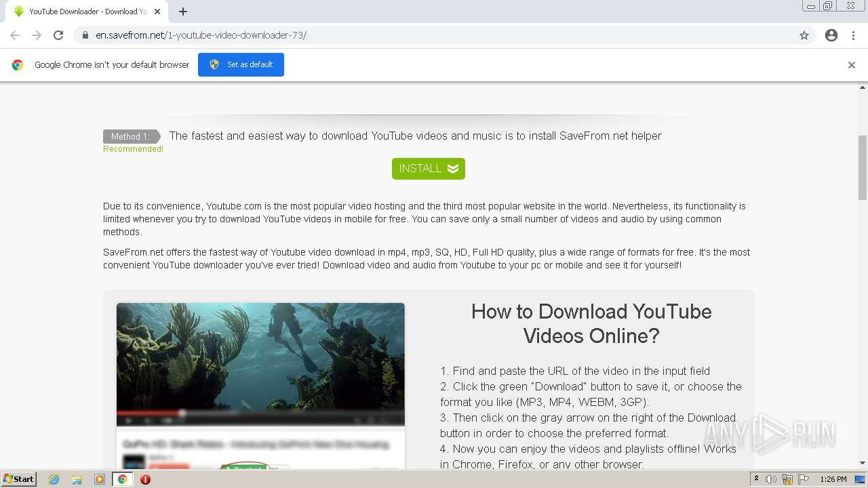
Task: Click the padlock site info icon
Action: tap(85, 35)
